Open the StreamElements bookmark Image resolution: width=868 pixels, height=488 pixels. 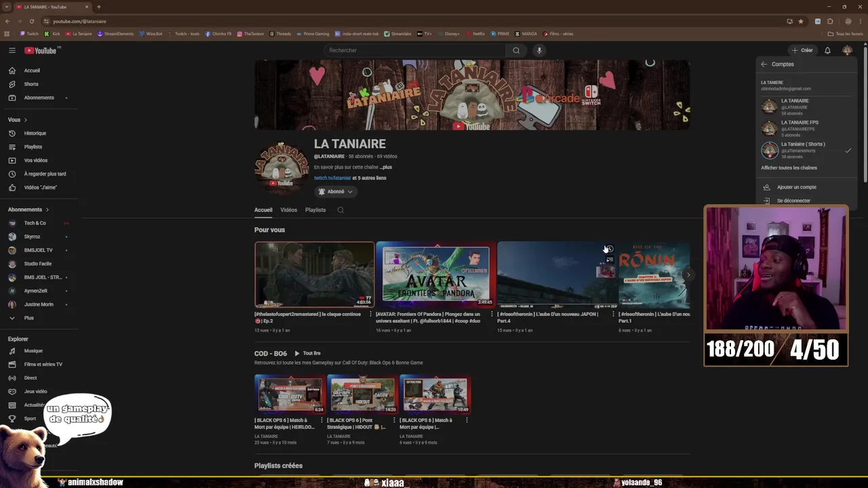(x=115, y=34)
